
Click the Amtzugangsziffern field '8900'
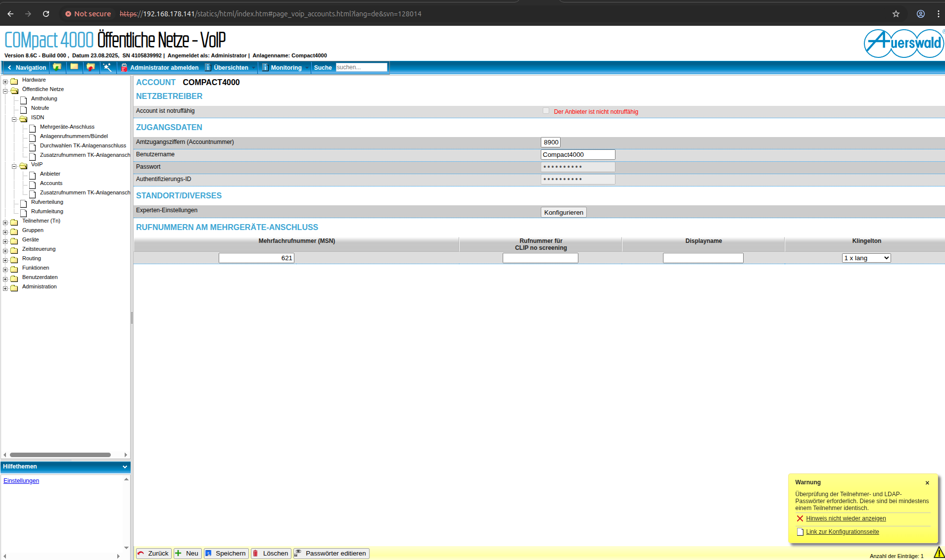coord(551,142)
